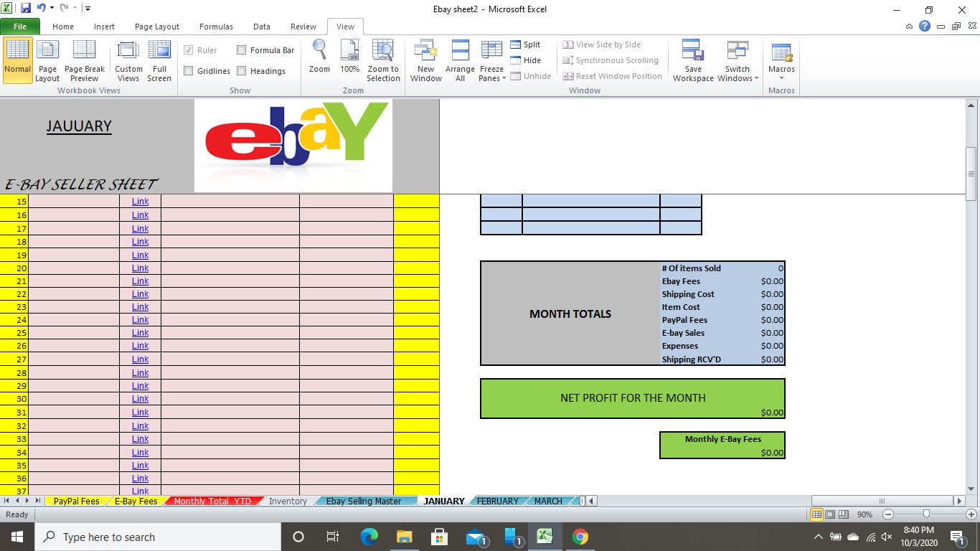The height and width of the screenshot is (551, 980).
Task: Open the Insert ribbon tab
Action: 104,27
